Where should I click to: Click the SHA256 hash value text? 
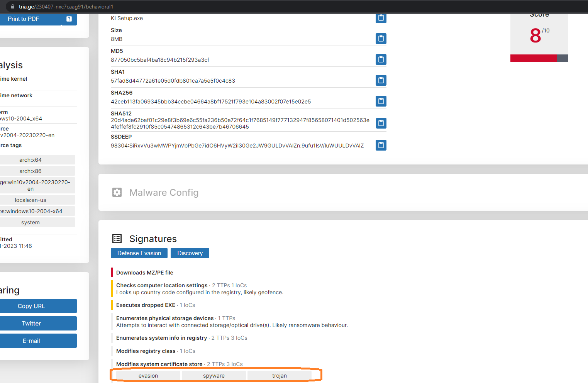coord(211,102)
